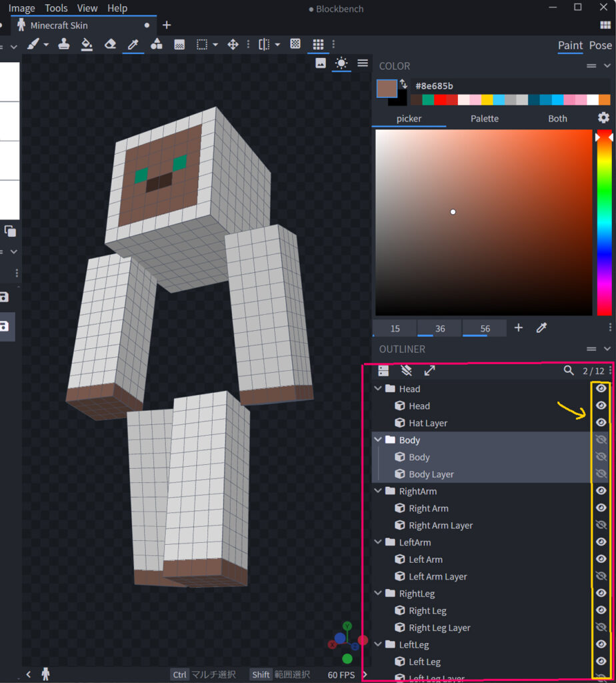The width and height of the screenshot is (616, 683).
Task: Select the Paint Brush tool
Action: click(x=33, y=45)
